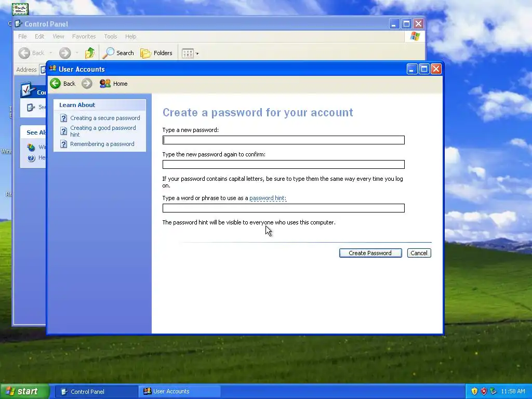Open Tools menu in Control Panel
Viewport: 532px width, 399px height.
(x=111, y=36)
